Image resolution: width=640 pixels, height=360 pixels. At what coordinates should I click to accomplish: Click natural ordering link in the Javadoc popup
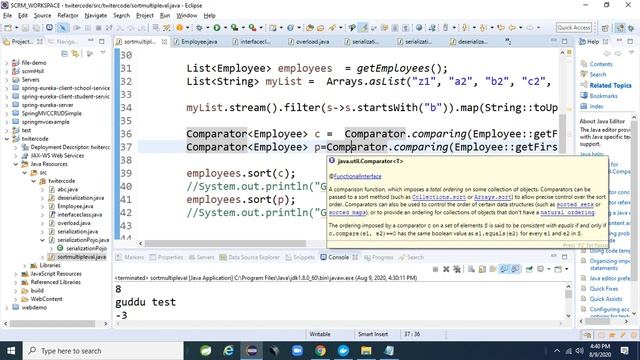pos(567,213)
